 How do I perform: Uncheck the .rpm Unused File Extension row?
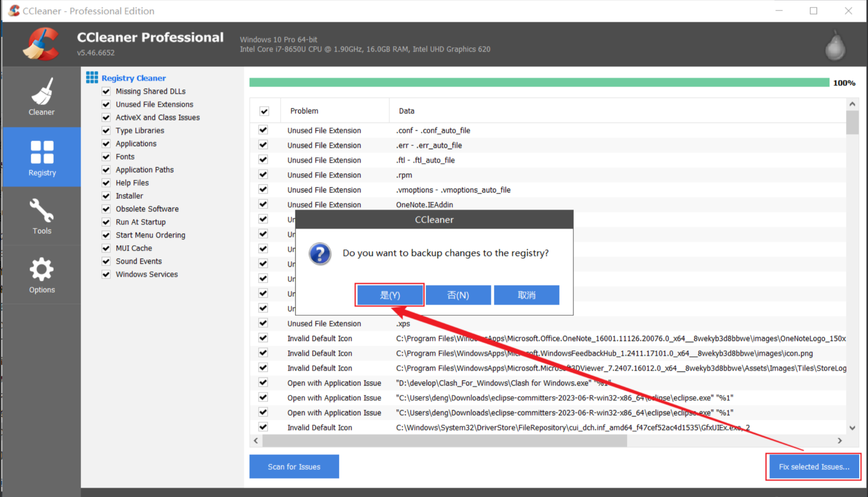click(263, 175)
